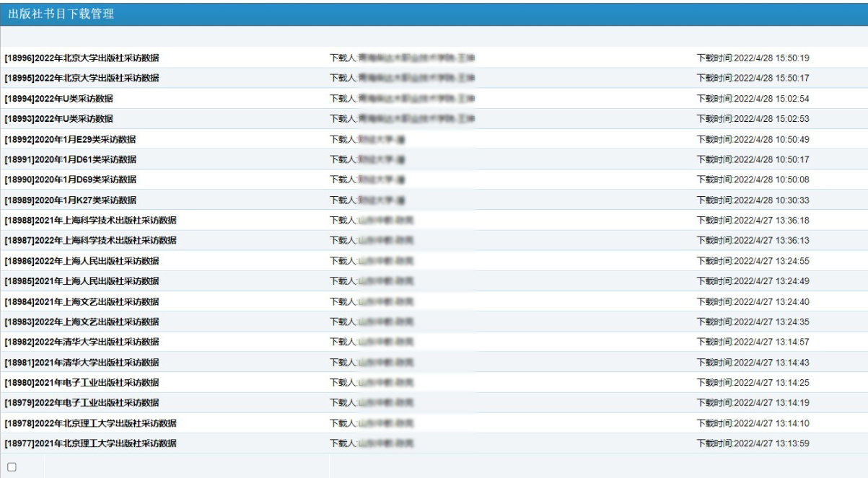Select entry 18994 2022年U类采访数据
This screenshot has width=868, height=478.
[58, 99]
